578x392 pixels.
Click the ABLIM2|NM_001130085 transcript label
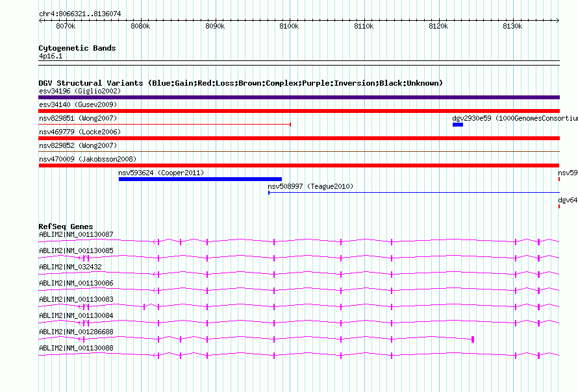(76, 251)
